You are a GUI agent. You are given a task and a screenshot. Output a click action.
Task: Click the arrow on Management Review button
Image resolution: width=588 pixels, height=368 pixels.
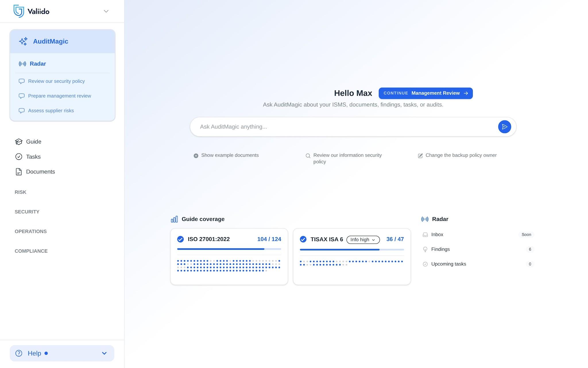(x=466, y=93)
